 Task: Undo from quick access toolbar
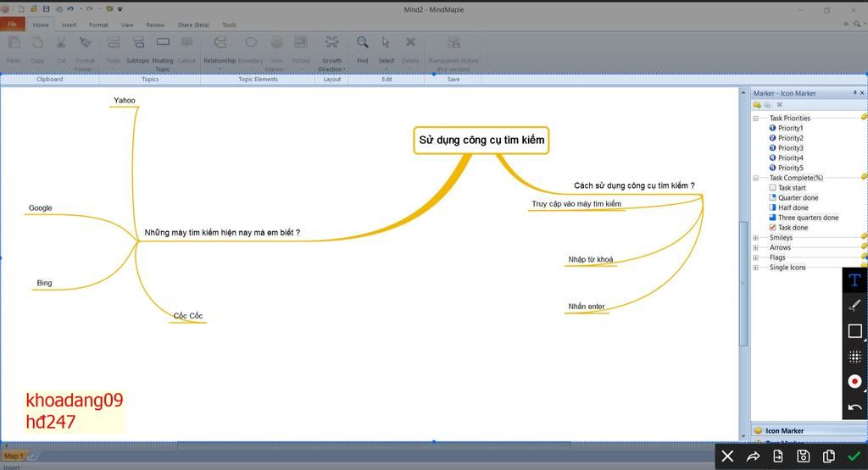70,8
